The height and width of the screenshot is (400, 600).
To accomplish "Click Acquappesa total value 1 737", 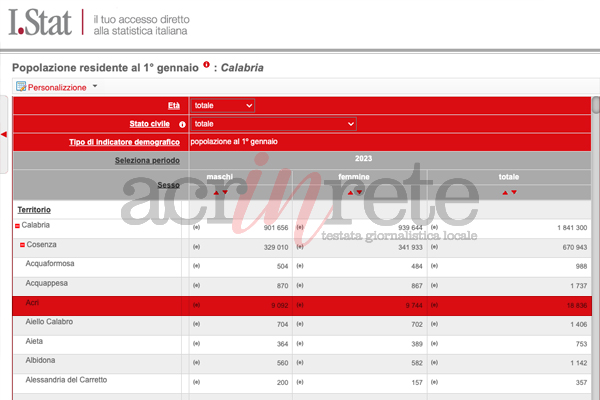I will coord(579,286).
